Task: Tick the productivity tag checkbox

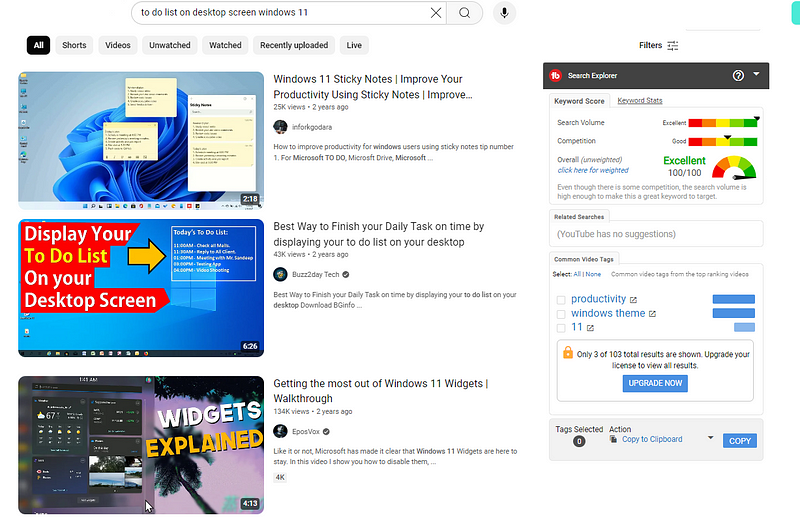Action: (x=561, y=300)
